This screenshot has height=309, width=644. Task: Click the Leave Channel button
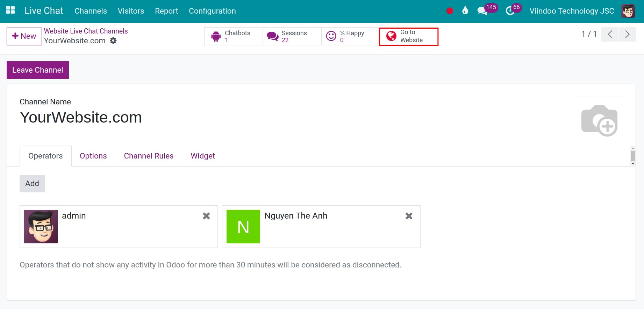pos(38,70)
